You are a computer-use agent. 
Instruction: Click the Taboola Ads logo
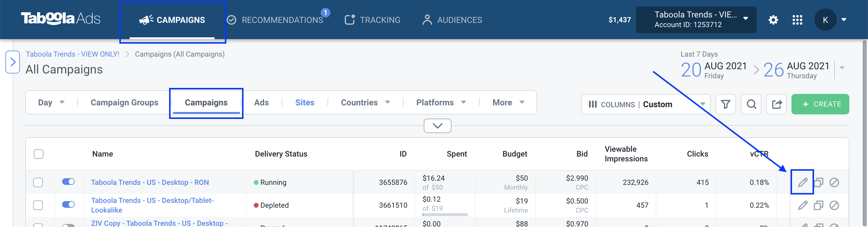click(61, 19)
